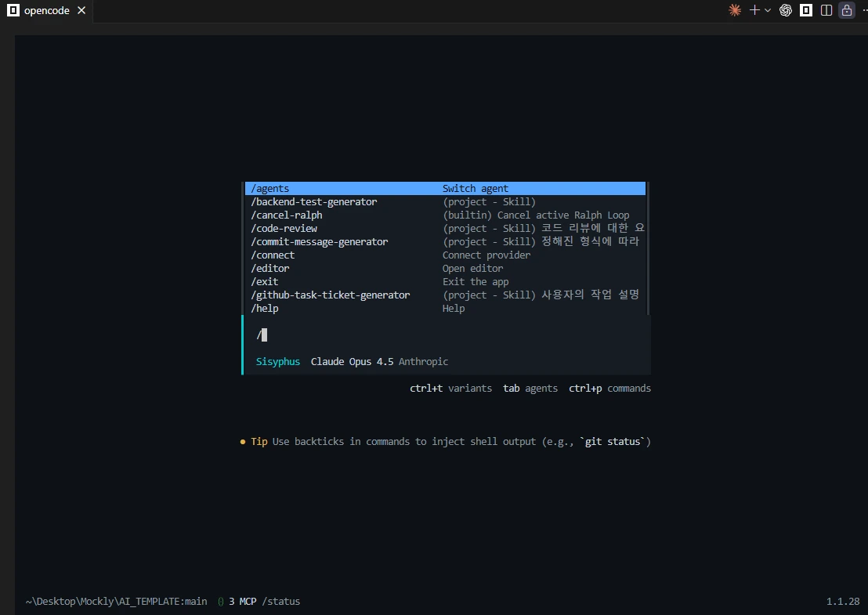The width and height of the screenshot is (868, 615).
Task: Split the terminal using the split icon
Action: coord(826,10)
